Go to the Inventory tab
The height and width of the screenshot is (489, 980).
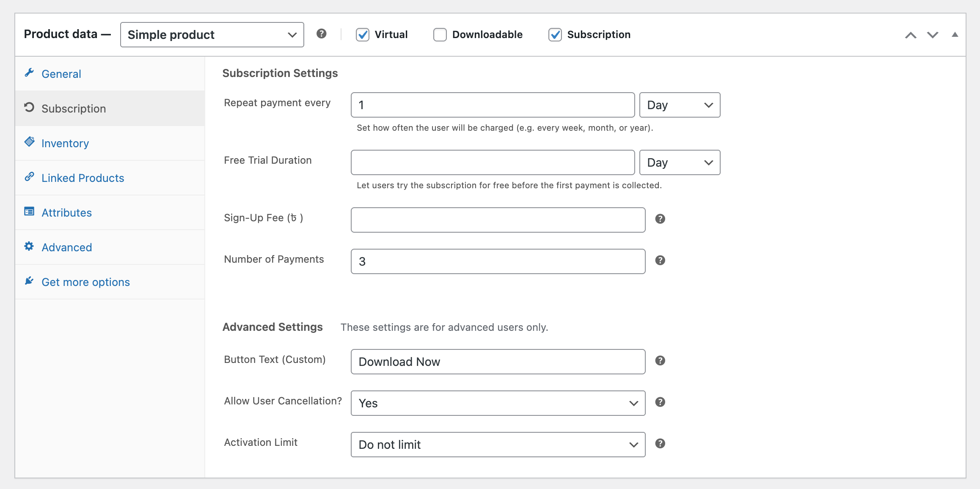pos(110,143)
